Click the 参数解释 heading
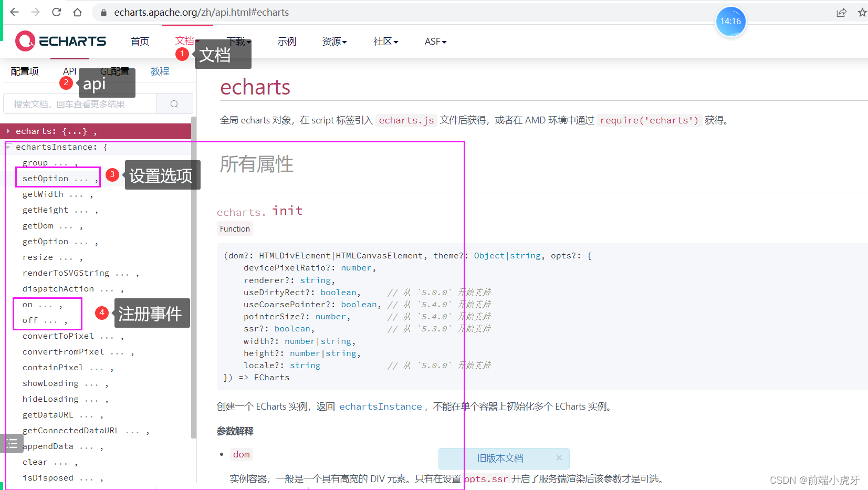868x490 pixels. [x=235, y=431]
